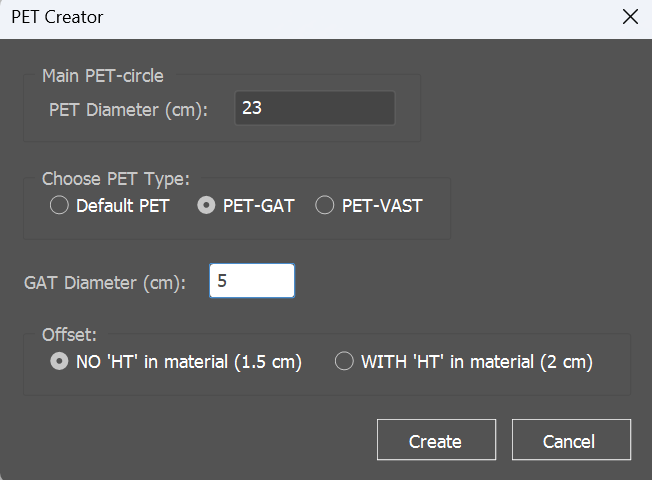Focus the GAT Diameter input field

pyautogui.click(x=252, y=282)
